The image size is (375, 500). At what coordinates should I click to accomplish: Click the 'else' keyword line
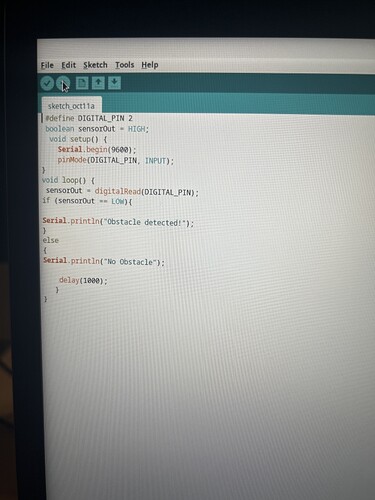coord(50,240)
